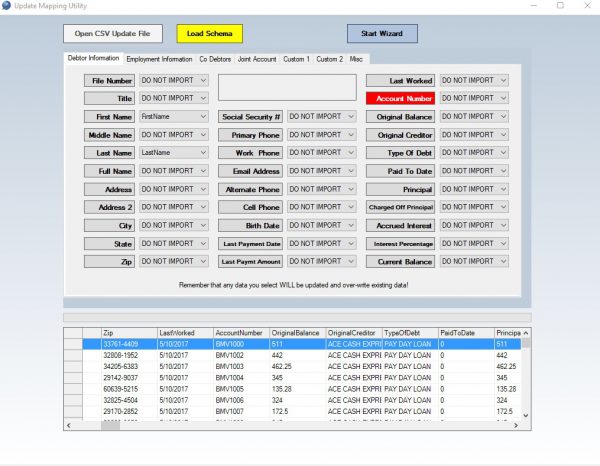This screenshot has height=466, width=600.
Task: Click the horizontal scrollbar thumb in grid
Action: (x=110, y=425)
